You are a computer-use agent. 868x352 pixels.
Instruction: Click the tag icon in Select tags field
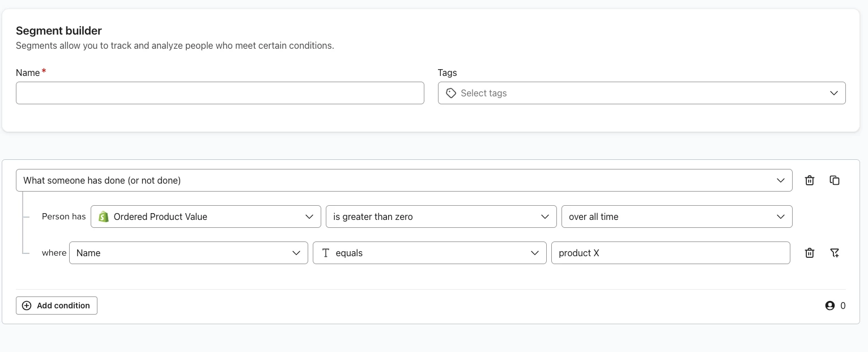pyautogui.click(x=451, y=93)
